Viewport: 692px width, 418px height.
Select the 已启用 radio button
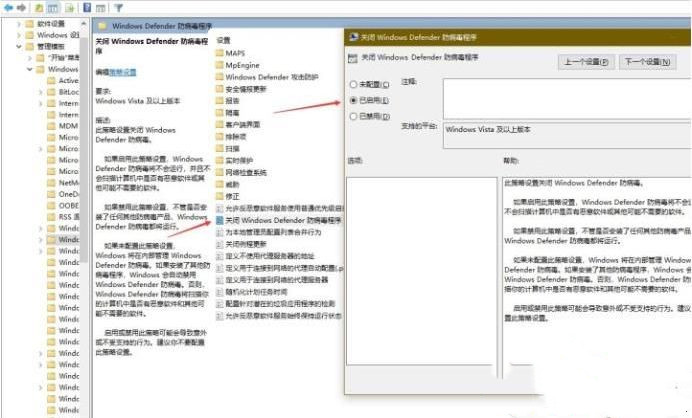pos(353,100)
